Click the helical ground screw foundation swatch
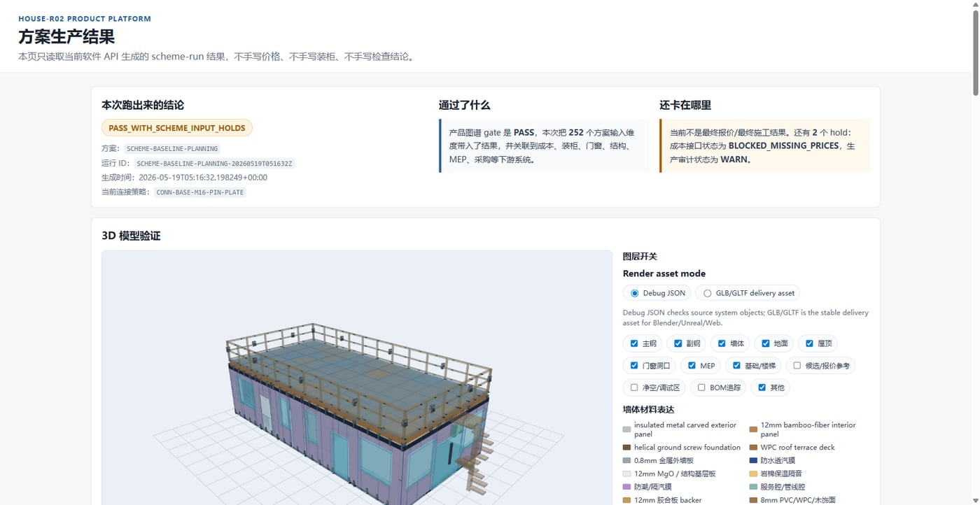980x505 pixels. point(626,448)
